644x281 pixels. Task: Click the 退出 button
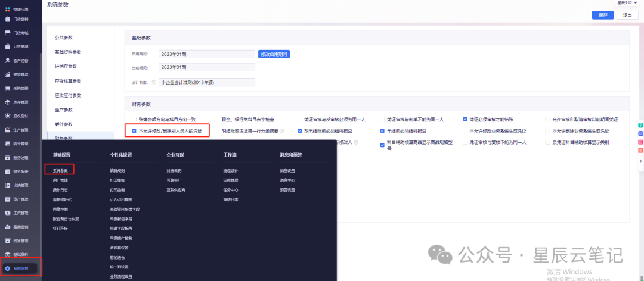[x=627, y=15]
